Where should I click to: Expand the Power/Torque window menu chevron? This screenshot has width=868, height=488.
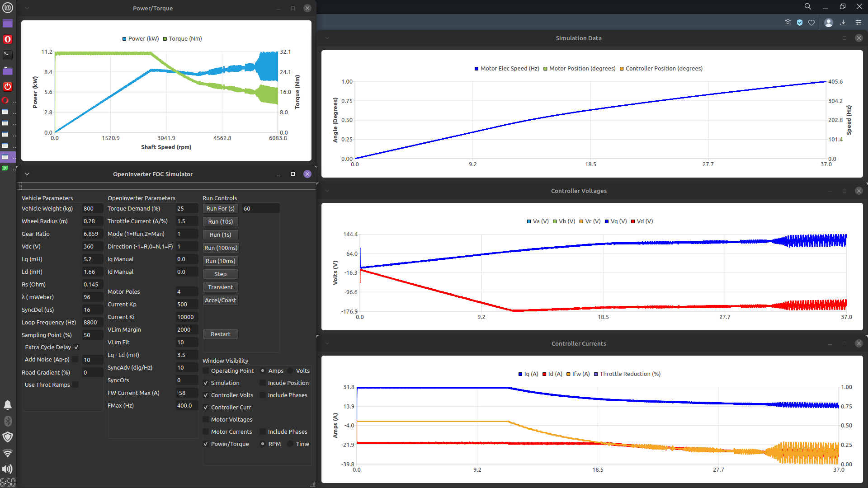(x=27, y=8)
